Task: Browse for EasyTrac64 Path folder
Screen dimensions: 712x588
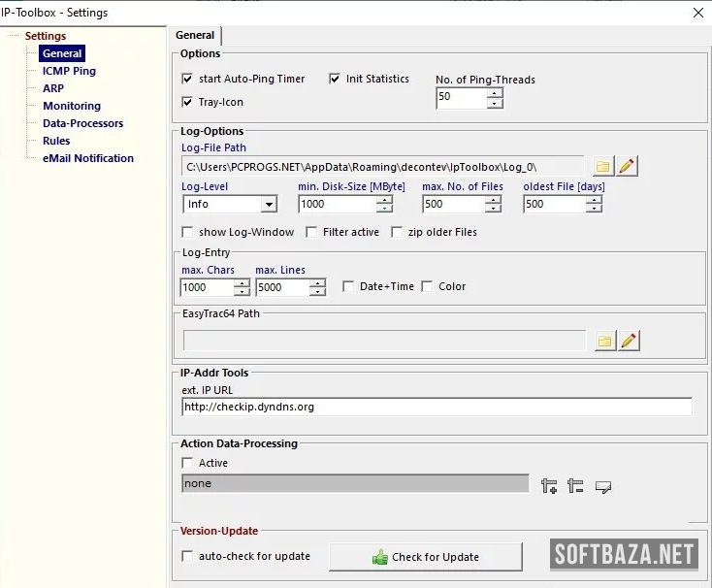Action: (x=604, y=341)
